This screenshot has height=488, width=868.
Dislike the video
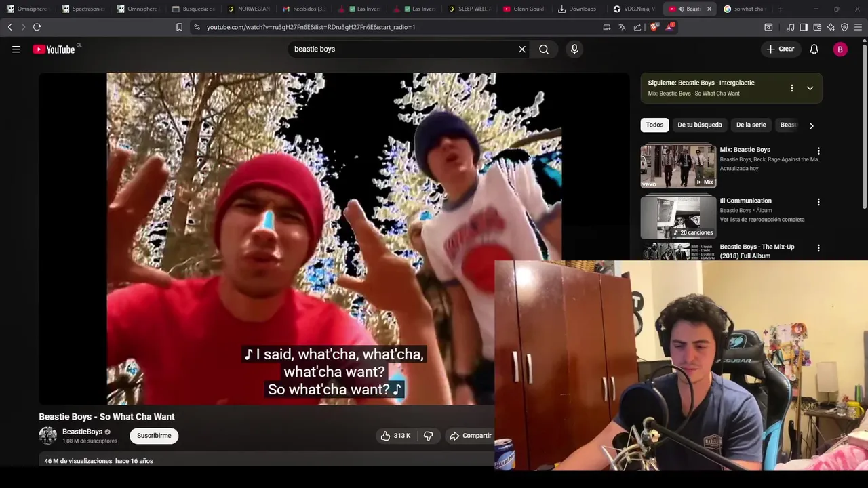pyautogui.click(x=428, y=436)
